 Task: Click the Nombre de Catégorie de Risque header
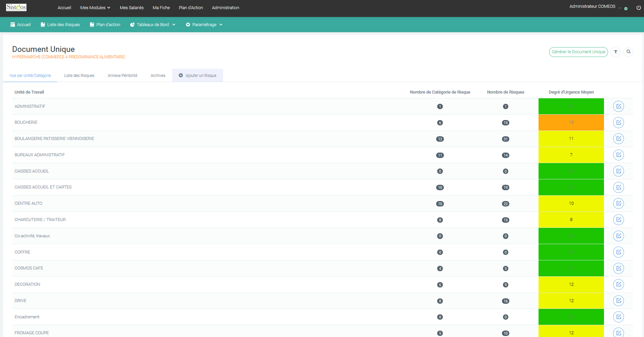[x=440, y=92]
